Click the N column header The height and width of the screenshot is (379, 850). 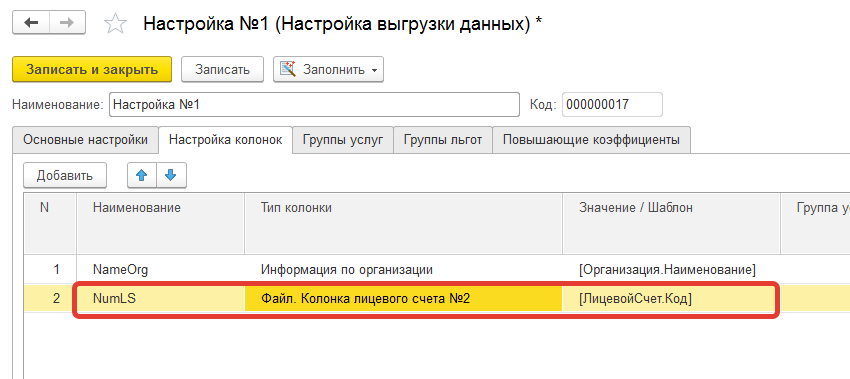click(50, 223)
